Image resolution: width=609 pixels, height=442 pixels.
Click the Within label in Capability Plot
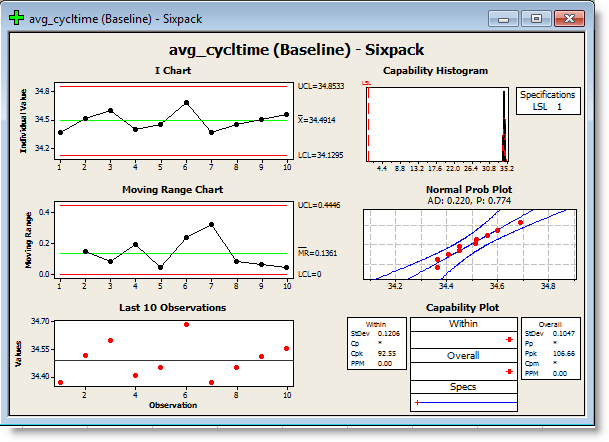pos(463,324)
